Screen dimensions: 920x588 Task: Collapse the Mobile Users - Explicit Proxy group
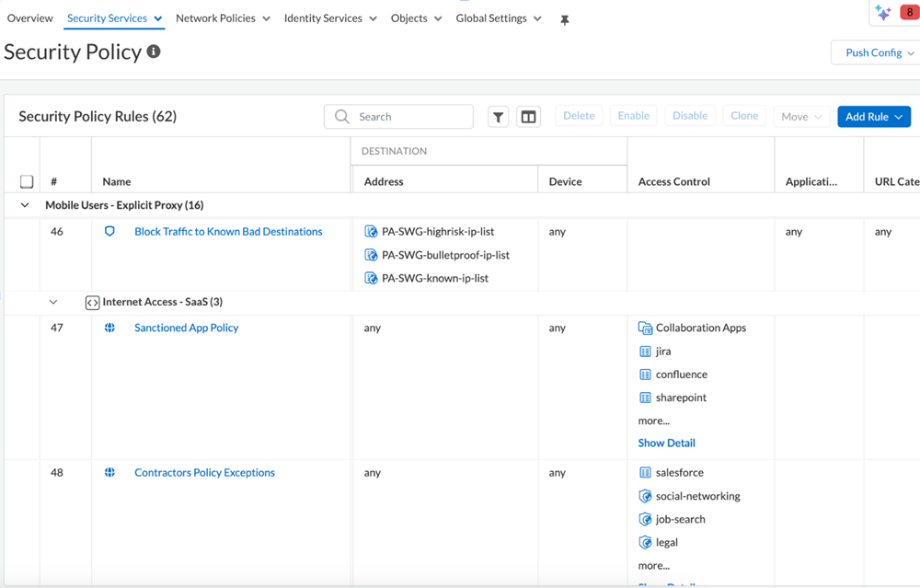pos(25,205)
